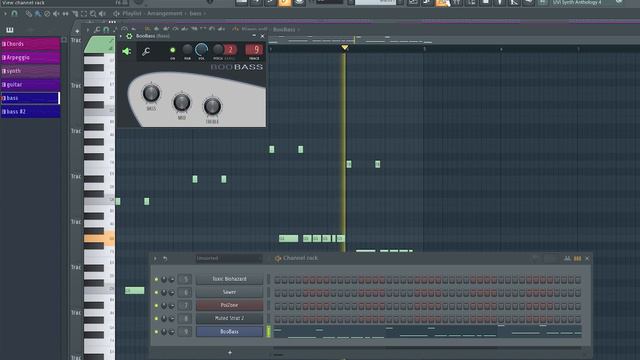Click the BooBass TREBLE knob
Image resolution: width=640 pixels, height=360 pixels.
pos(212,107)
